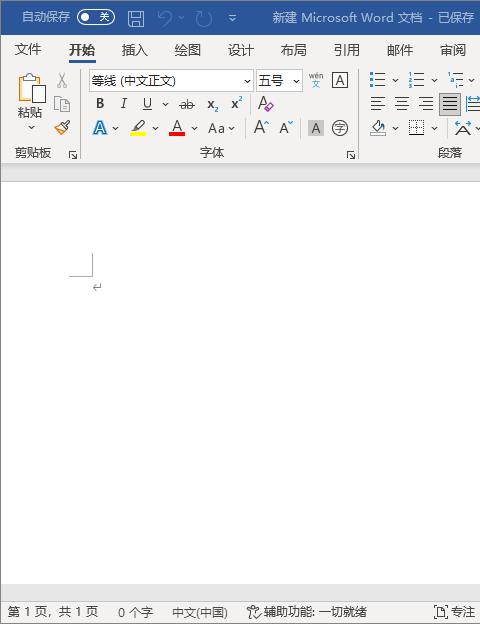Click the Enclose Characters circled 字 icon
480x624 pixels.
tap(340, 128)
